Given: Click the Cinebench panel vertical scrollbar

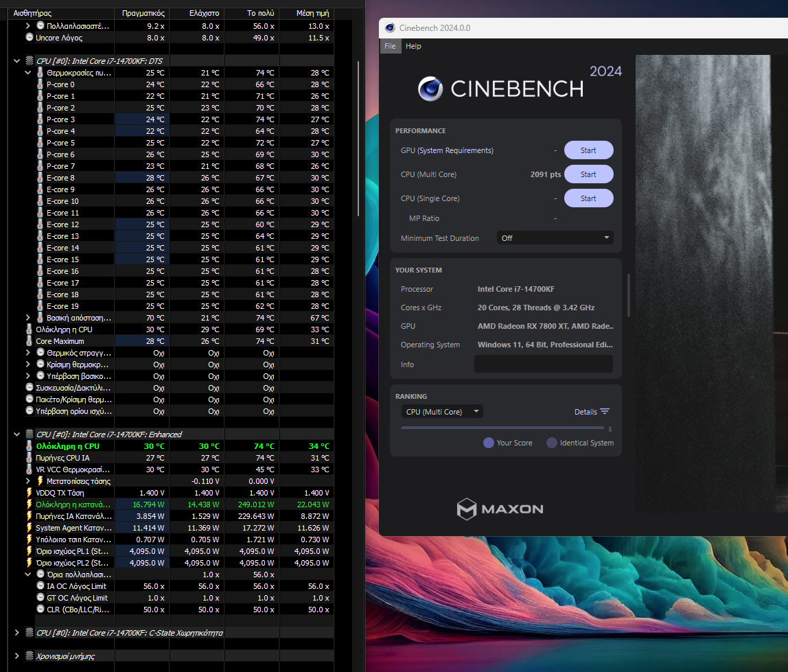Looking at the screenshot, I should point(628,295).
